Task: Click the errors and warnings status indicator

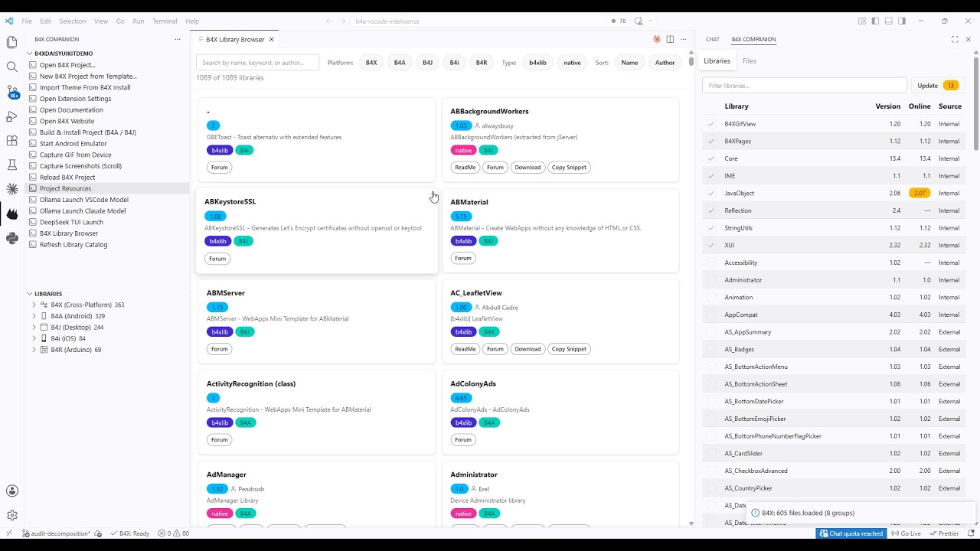Action: [x=174, y=533]
